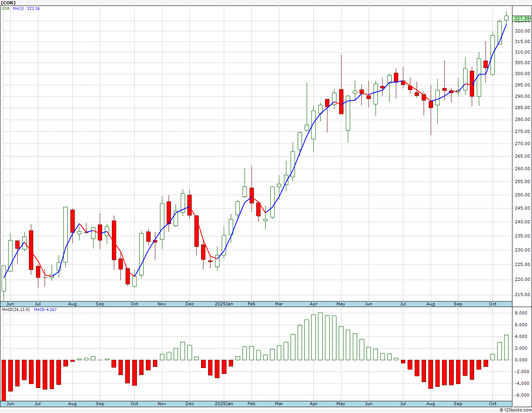532x413 pixels.
Task: Click the red candlestick with long wick in May
Action: [x=341, y=102]
